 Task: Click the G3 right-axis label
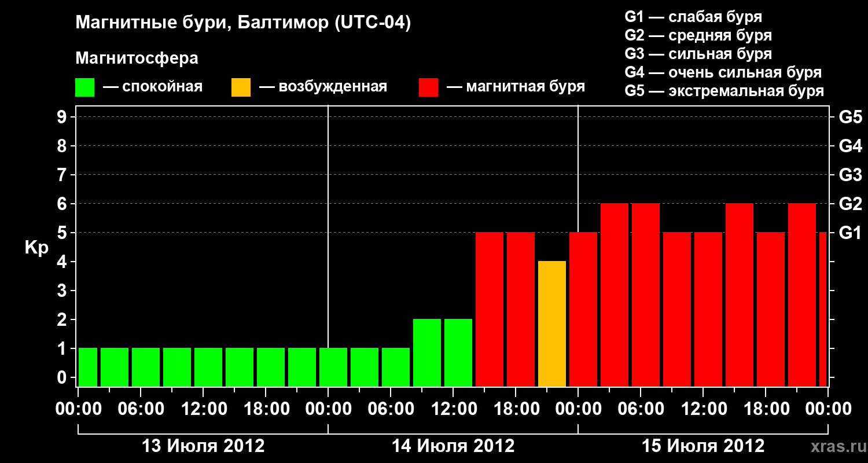850,175
